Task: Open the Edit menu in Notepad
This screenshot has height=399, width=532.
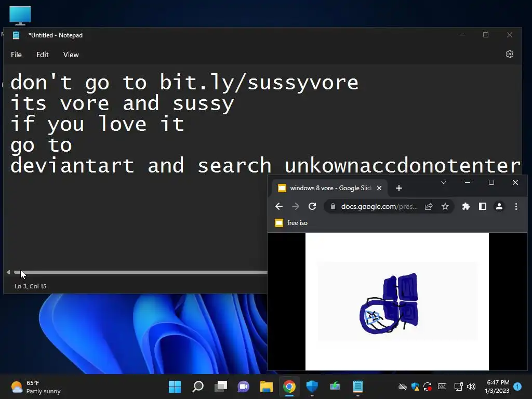Action: 43,55
